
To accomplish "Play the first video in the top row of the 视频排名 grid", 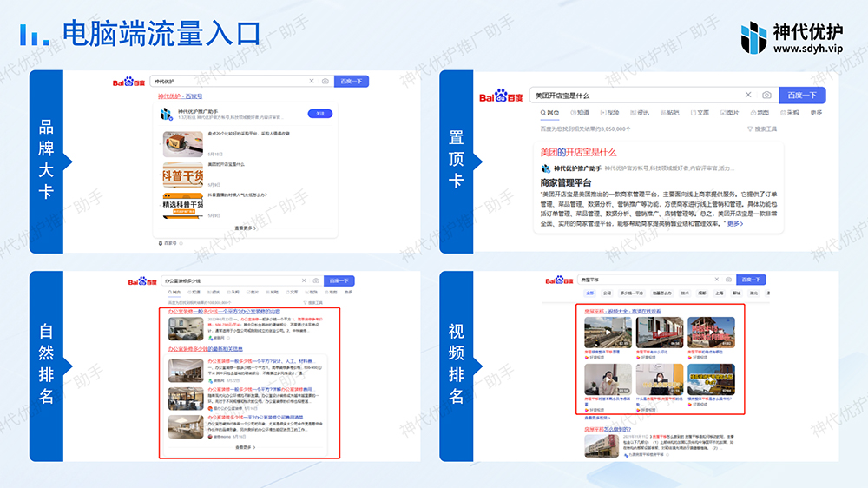I will (x=608, y=333).
